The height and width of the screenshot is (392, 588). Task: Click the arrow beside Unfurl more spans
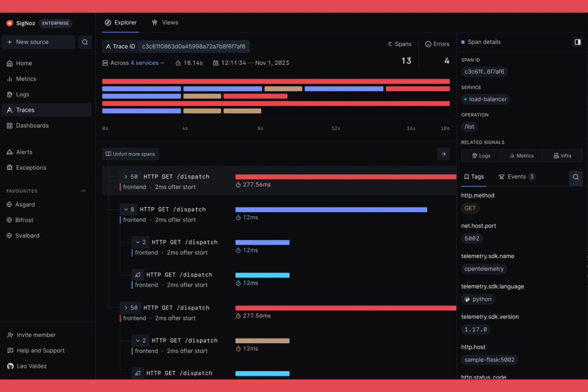pyautogui.click(x=443, y=154)
